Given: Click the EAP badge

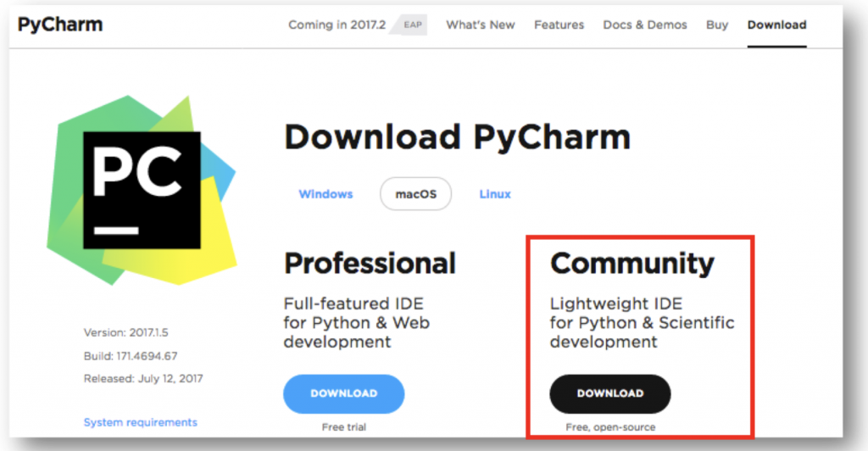Looking at the screenshot, I should point(413,25).
